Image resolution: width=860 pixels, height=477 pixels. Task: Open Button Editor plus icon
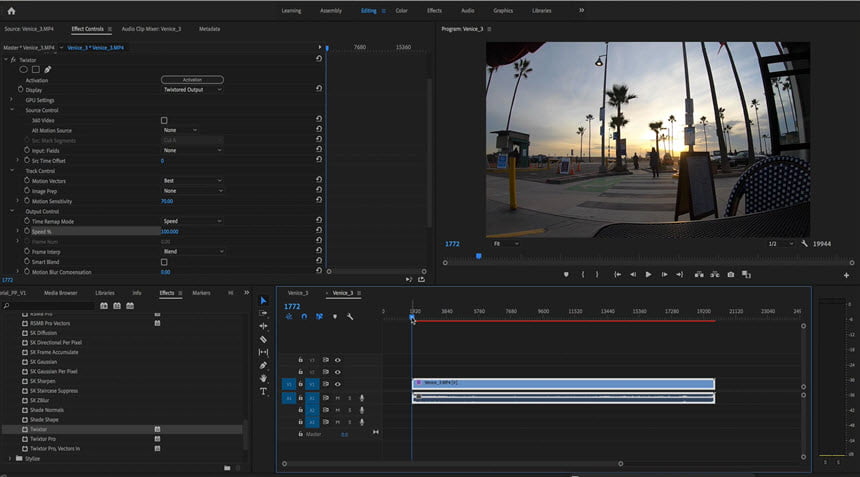846,275
